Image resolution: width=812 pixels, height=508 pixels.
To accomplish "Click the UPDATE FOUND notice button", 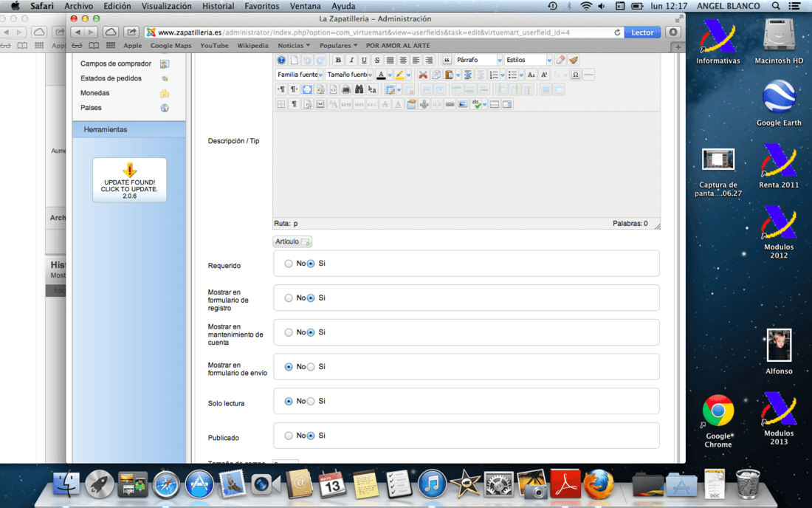I will 129,180.
